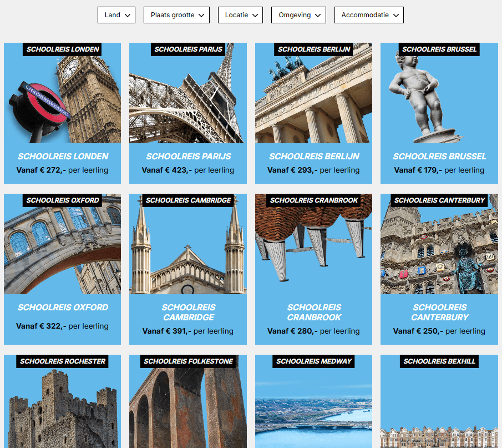Open the Oxford bridge image
Viewport: 502px width, 448px height.
62,250
